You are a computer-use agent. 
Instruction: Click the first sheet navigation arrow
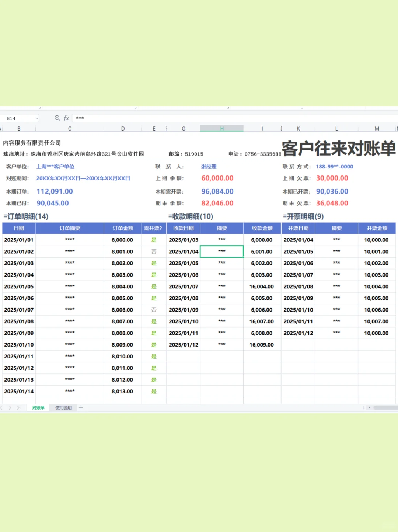1,408
